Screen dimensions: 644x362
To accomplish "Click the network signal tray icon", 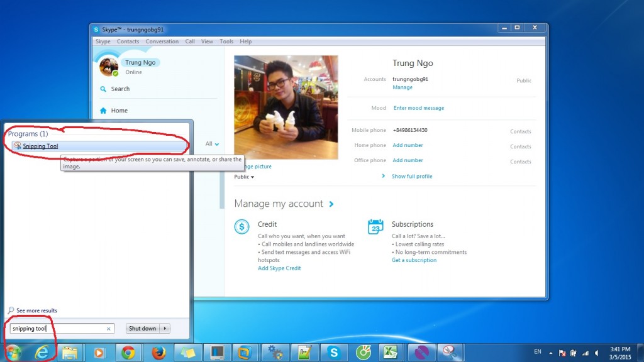I will click(585, 353).
